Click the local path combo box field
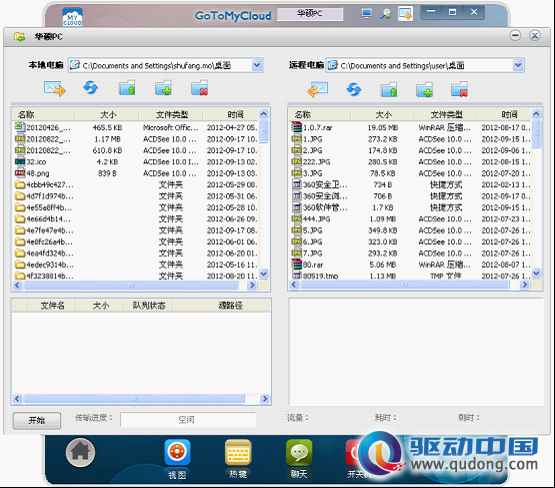Image resolution: width=555 pixels, height=488 pixels. pyautogui.click(x=165, y=65)
